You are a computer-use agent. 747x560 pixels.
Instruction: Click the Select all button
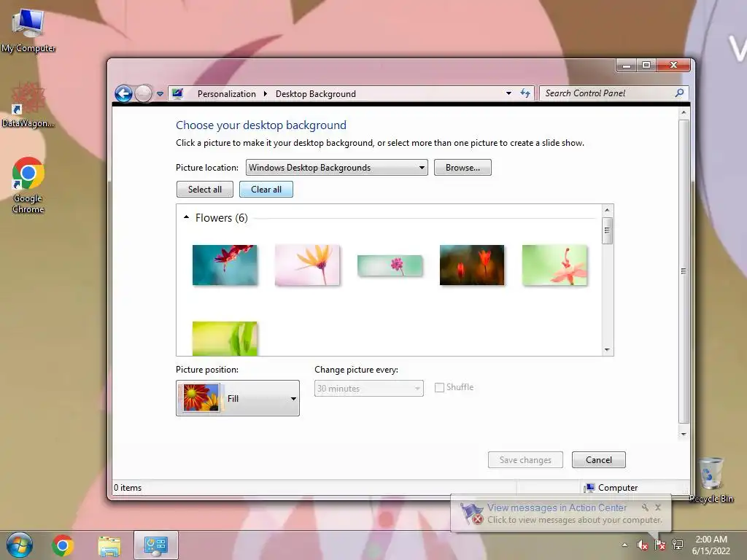coord(205,190)
